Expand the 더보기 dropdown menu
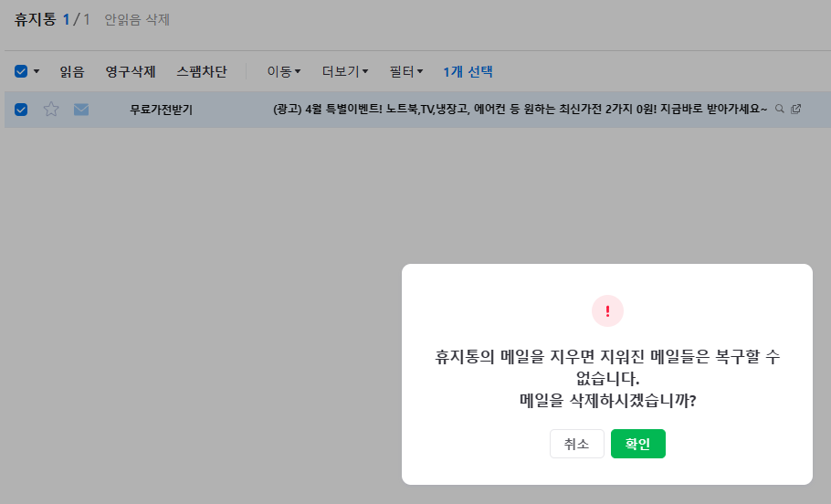 344,71
